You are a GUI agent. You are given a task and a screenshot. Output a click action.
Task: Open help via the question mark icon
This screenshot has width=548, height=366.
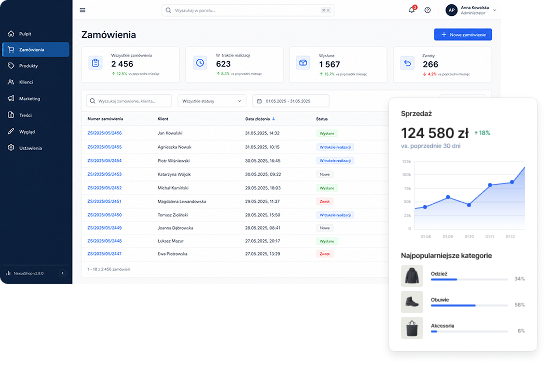point(427,10)
